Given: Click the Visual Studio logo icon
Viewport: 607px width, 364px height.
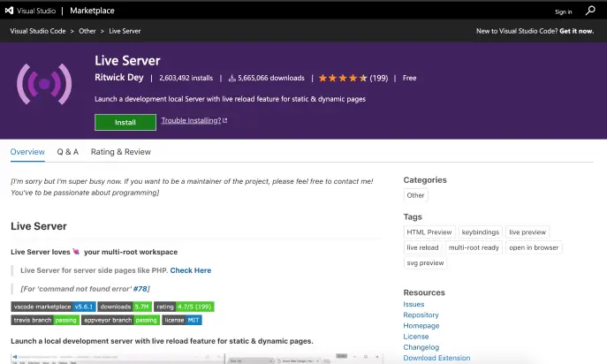Looking at the screenshot, I should coord(10,11).
